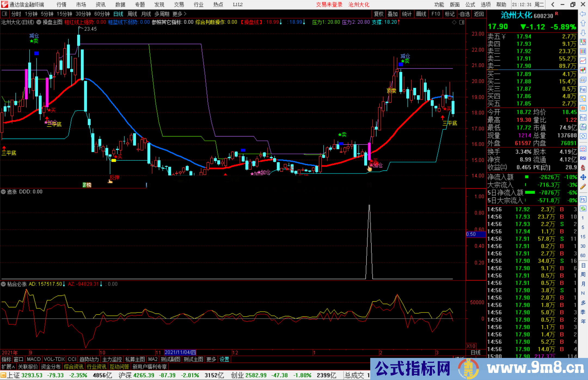Click the line trend chart sidebar icon
This screenshot has width=588, height=380.
583,61
